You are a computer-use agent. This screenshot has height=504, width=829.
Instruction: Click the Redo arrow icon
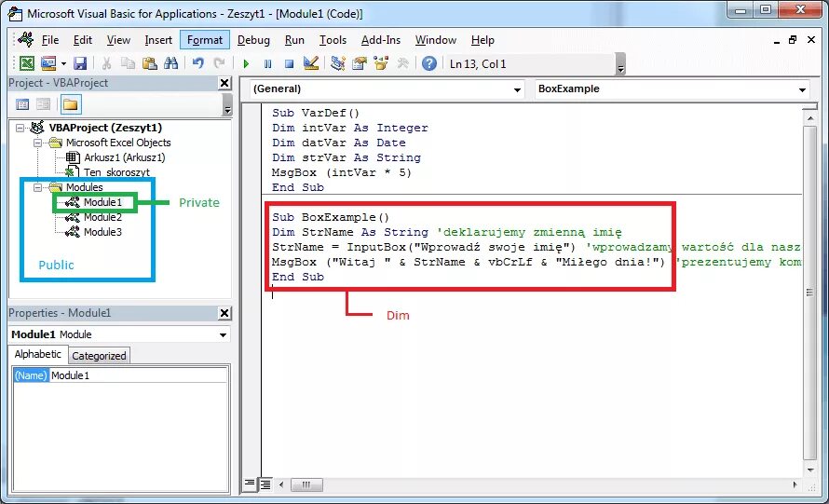pos(219,63)
